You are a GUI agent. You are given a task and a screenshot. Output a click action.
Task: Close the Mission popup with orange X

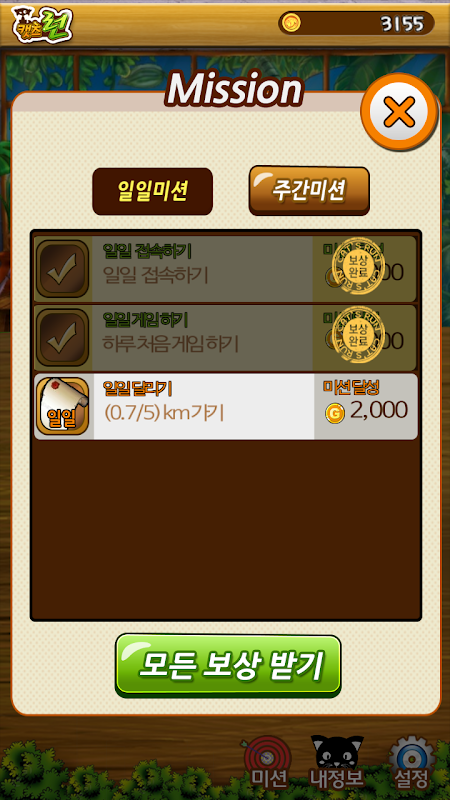(399, 112)
